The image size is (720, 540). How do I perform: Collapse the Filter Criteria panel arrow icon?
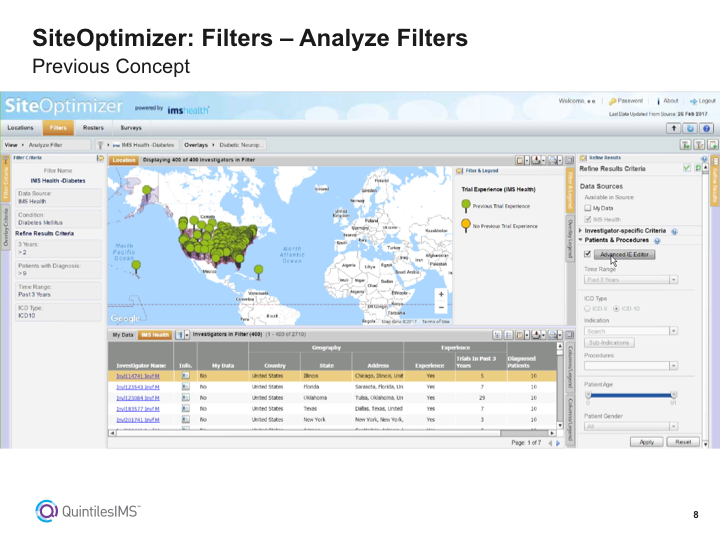pyautogui.click(x=100, y=158)
